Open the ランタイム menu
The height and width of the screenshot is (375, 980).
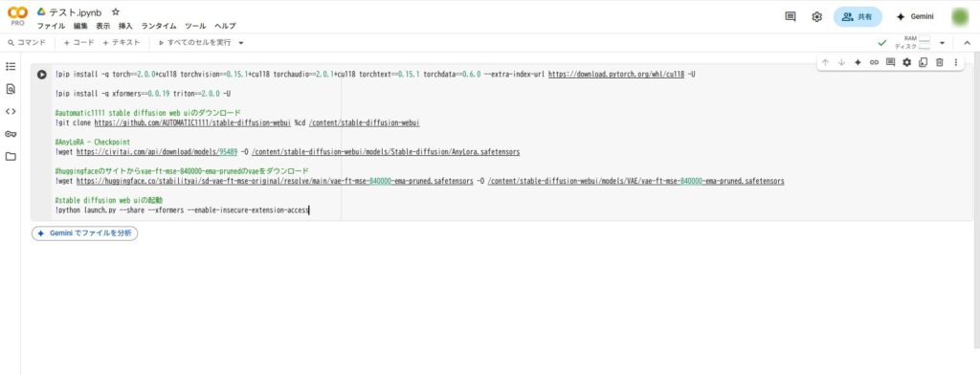pyautogui.click(x=159, y=26)
